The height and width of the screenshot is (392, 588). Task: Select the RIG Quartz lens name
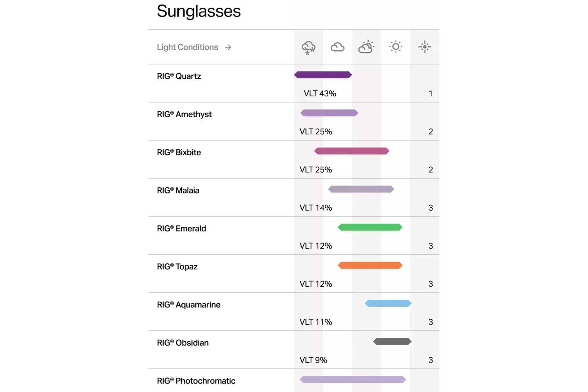pos(179,76)
